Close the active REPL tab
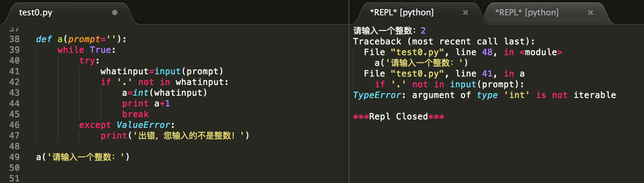 click(x=466, y=13)
